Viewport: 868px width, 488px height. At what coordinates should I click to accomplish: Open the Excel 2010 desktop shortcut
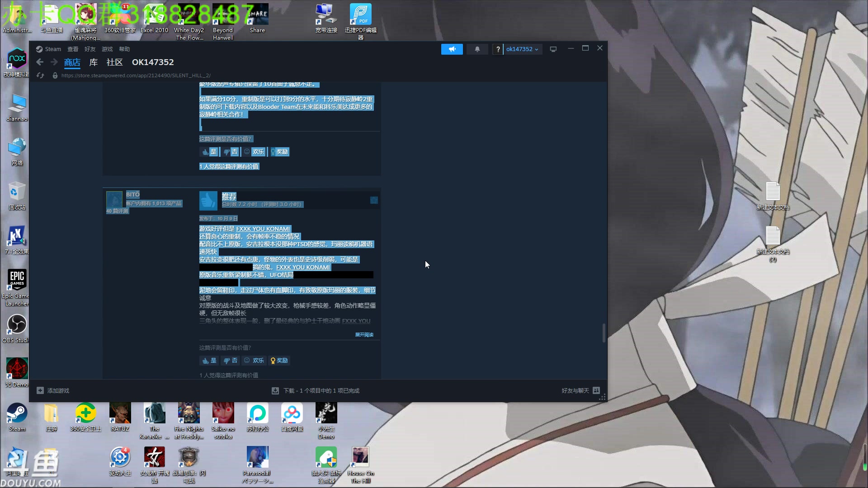(x=154, y=19)
